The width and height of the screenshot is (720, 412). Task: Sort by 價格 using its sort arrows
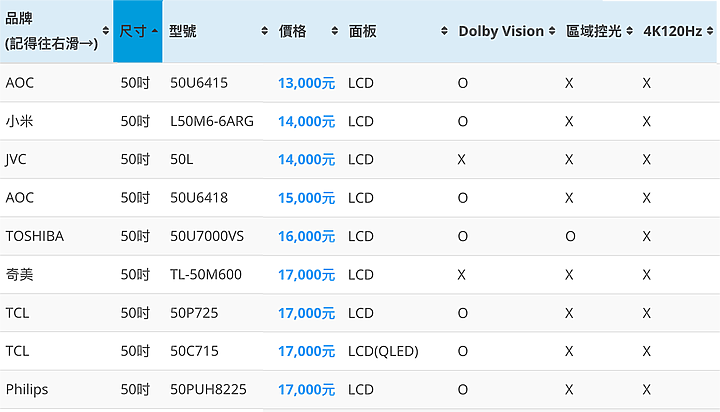(335, 31)
